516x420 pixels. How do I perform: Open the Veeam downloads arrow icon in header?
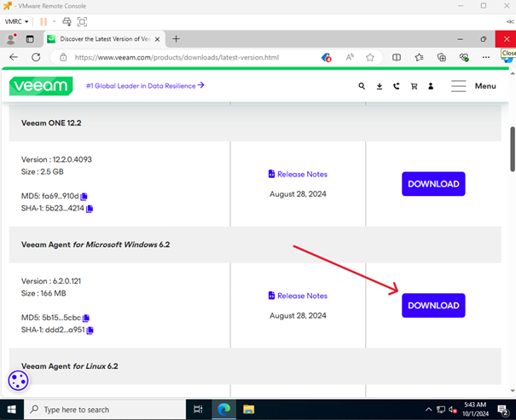tap(380, 86)
